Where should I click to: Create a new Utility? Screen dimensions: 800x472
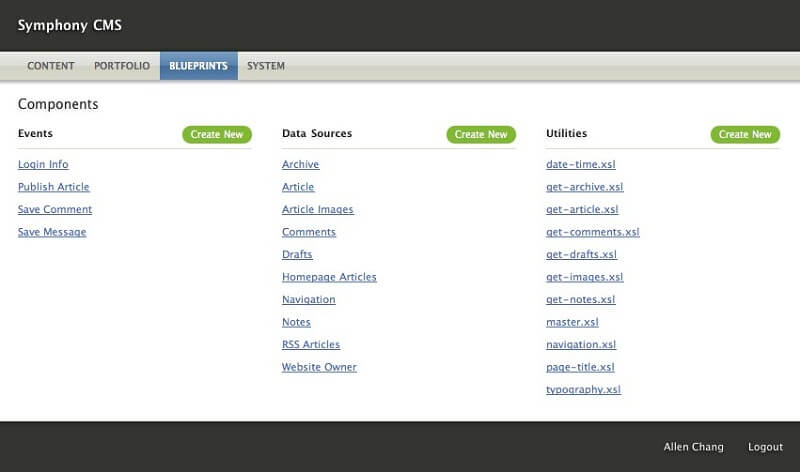tap(745, 134)
